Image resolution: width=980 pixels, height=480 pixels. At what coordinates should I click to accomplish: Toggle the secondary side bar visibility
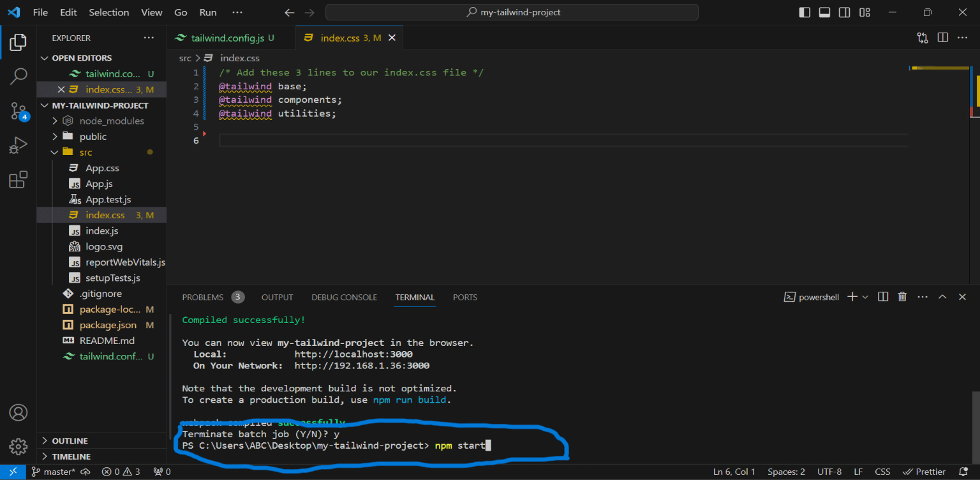coord(844,12)
